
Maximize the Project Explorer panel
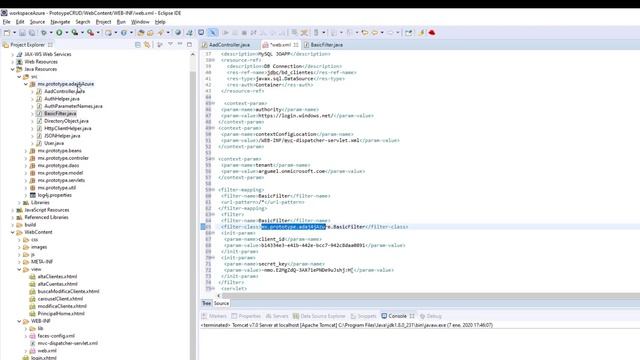(189, 44)
